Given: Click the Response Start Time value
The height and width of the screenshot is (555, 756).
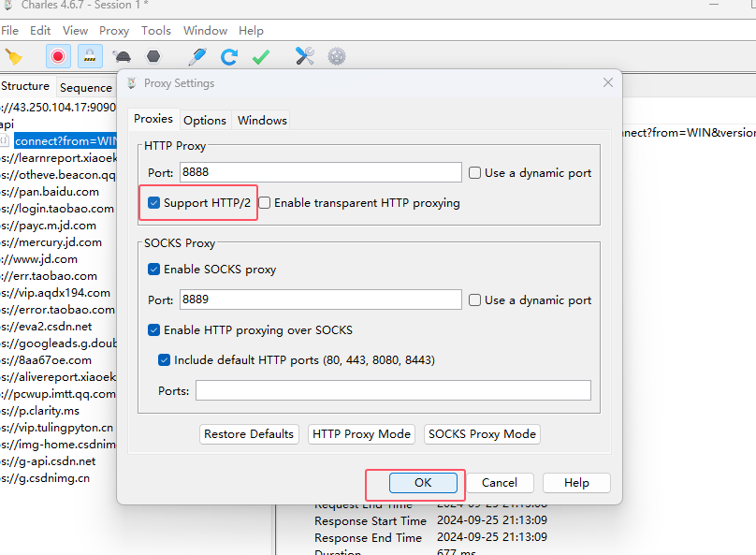Looking at the screenshot, I should [492, 520].
